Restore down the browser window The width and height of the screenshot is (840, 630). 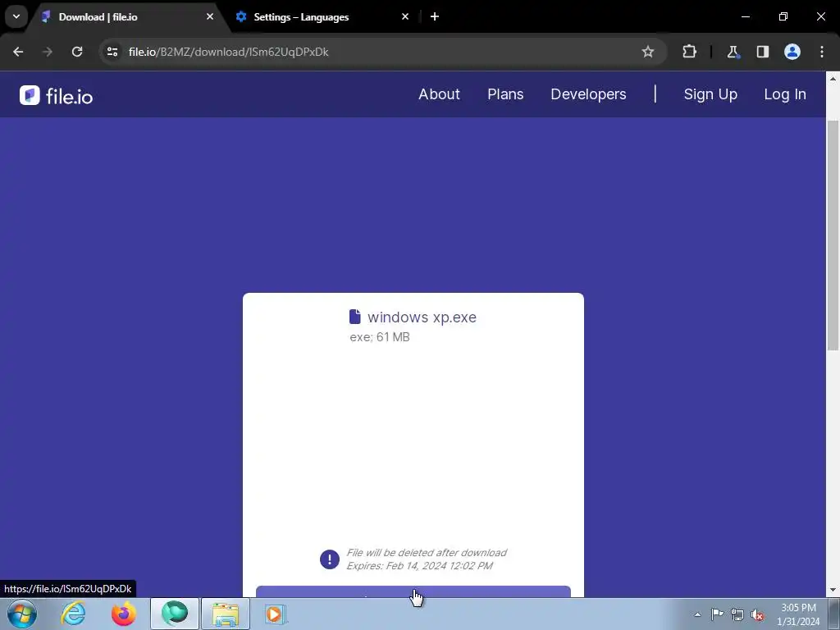(783, 16)
